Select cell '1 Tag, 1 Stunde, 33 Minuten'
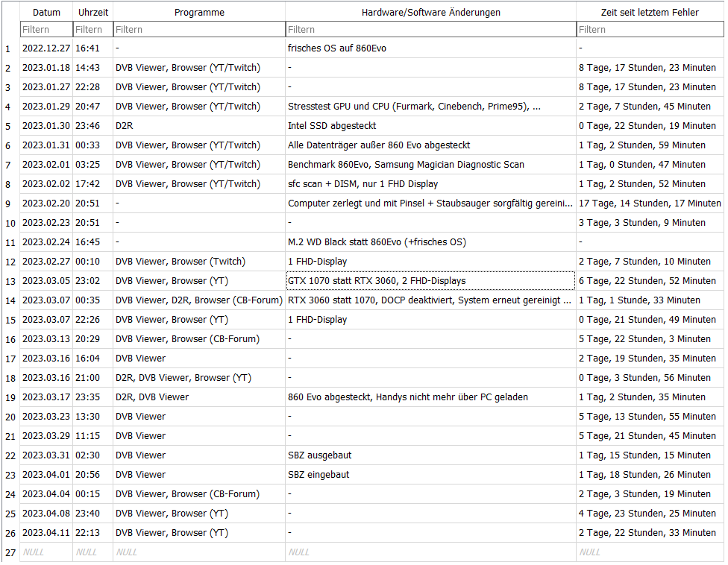This screenshot has width=728, height=565. [650, 300]
